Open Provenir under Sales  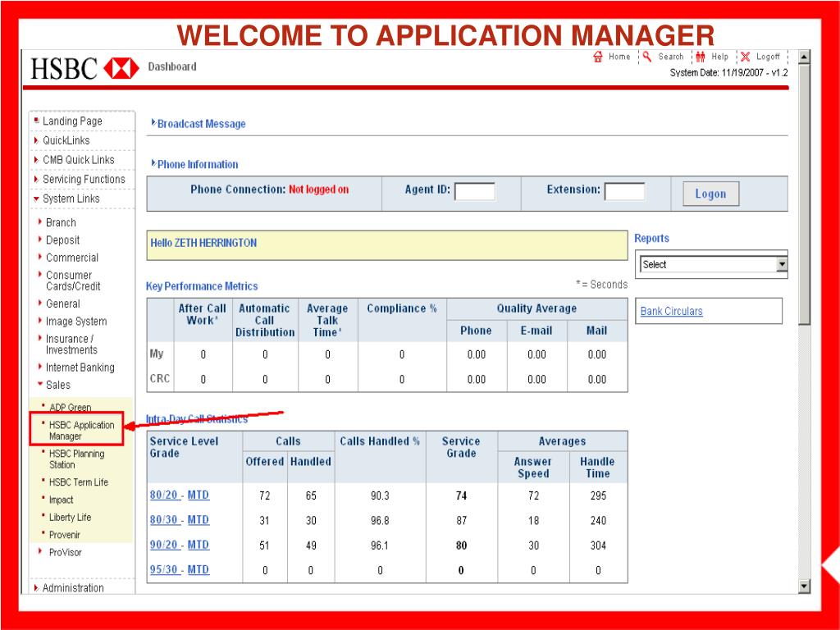coord(64,535)
